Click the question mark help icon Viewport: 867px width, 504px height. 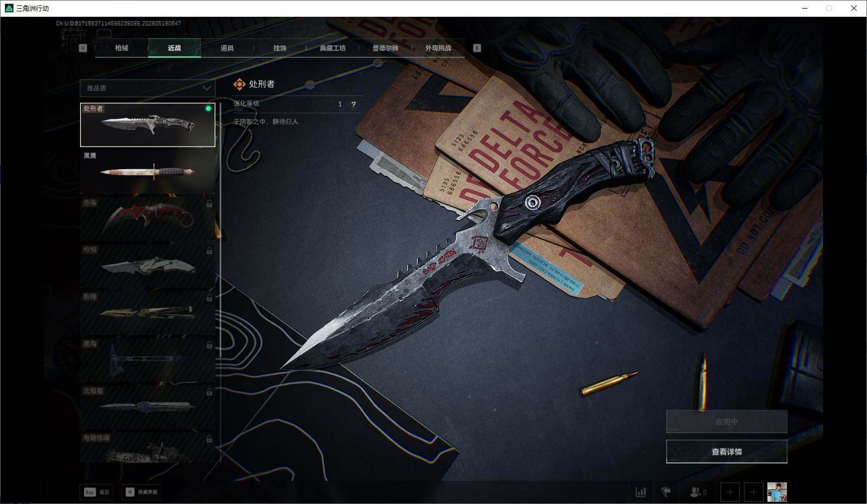click(353, 104)
